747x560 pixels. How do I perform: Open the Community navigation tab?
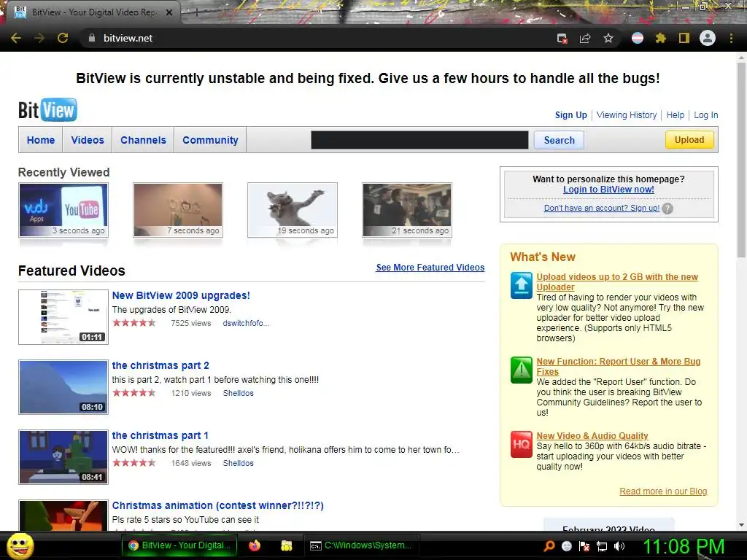(210, 140)
